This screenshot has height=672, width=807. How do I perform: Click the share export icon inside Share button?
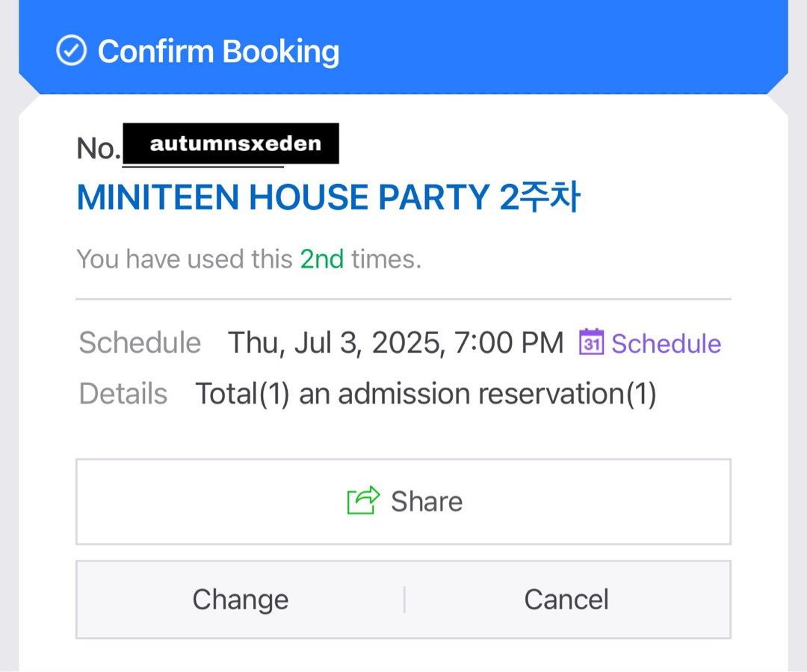pos(362,501)
